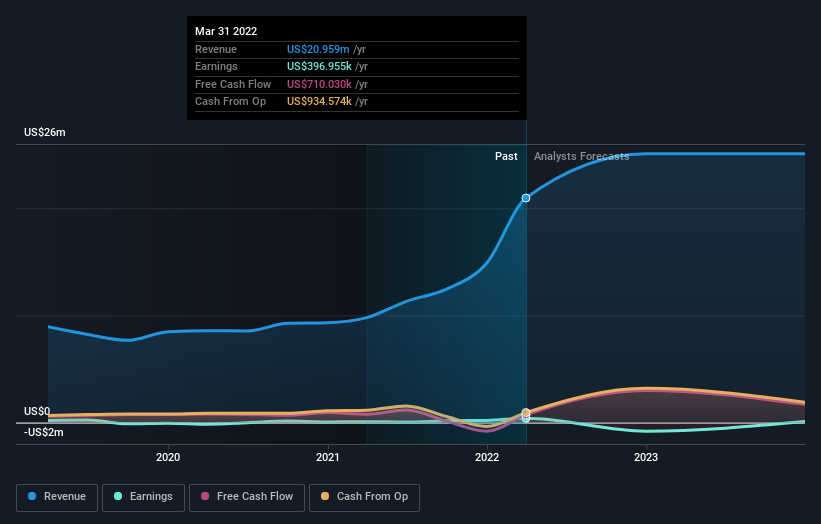Click the Free Cash Flow row label in tooltip
This screenshot has height=524, width=821.
point(233,84)
